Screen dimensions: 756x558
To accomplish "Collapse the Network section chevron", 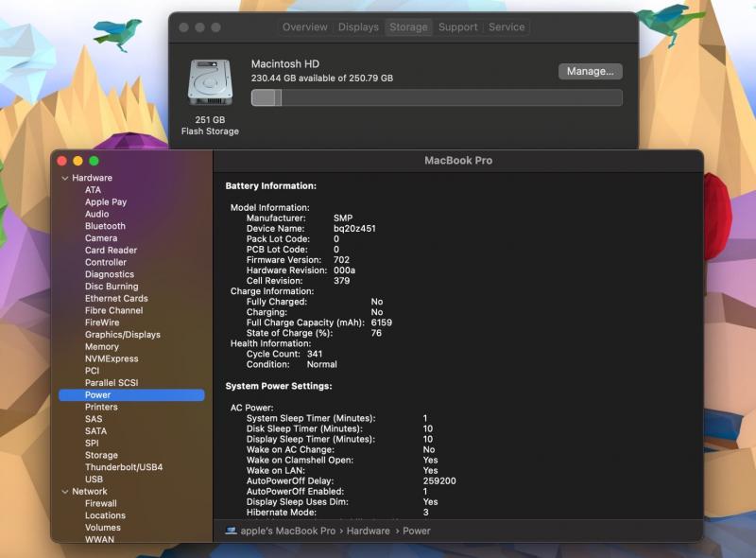I will pyautogui.click(x=65, y=492).
